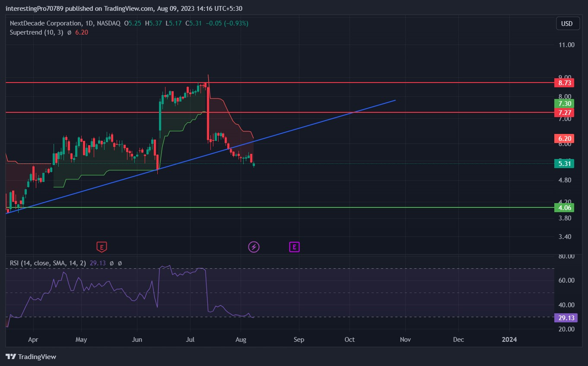
Task: Click the purple upcoming earnings E marker
Action: pos(294,247)
